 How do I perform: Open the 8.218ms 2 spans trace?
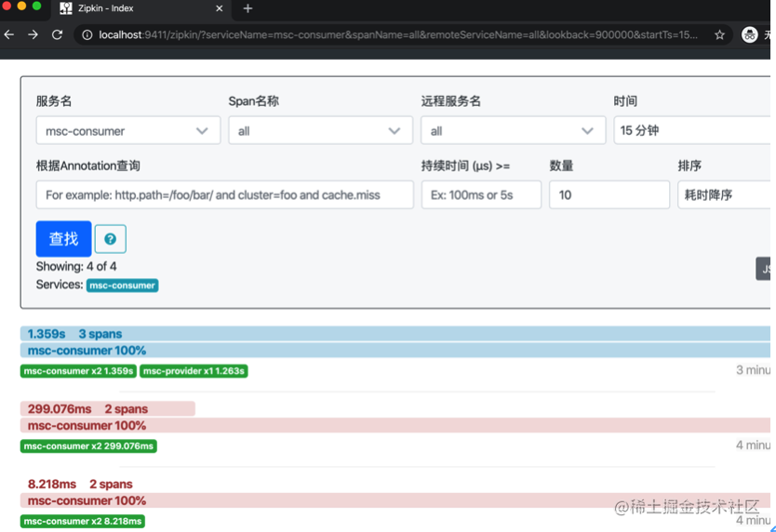pyautogui.click(x=80, y=484)
